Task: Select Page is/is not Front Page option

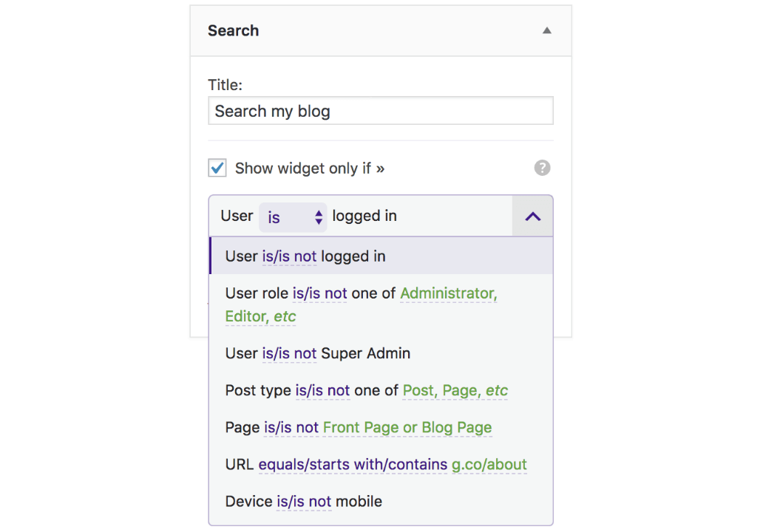Action: 381,427
